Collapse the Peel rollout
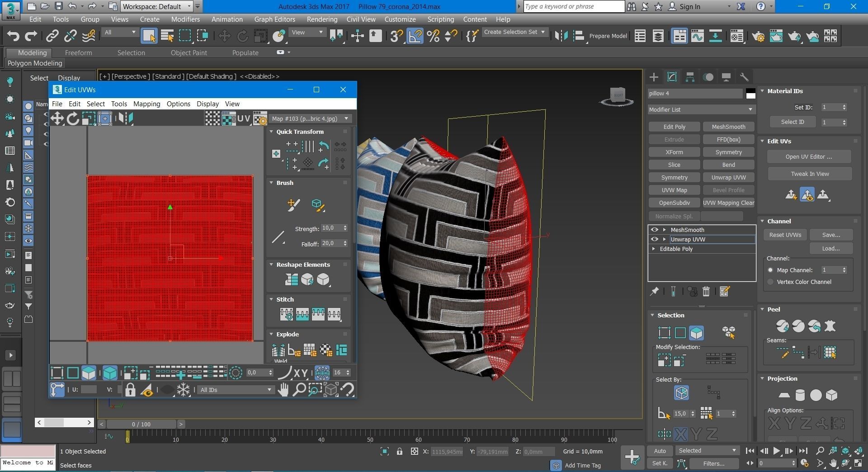Viewport: 868px width, 472px height. point(762,309)
